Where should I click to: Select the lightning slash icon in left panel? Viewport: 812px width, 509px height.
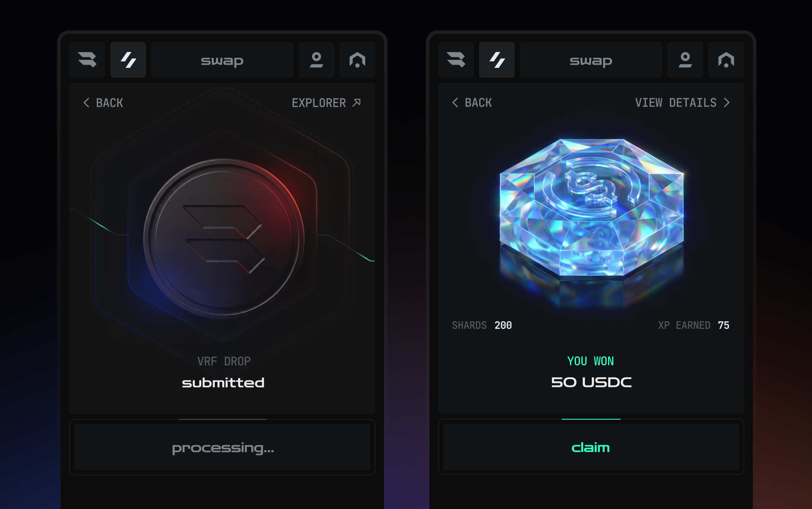click(128, 60)
